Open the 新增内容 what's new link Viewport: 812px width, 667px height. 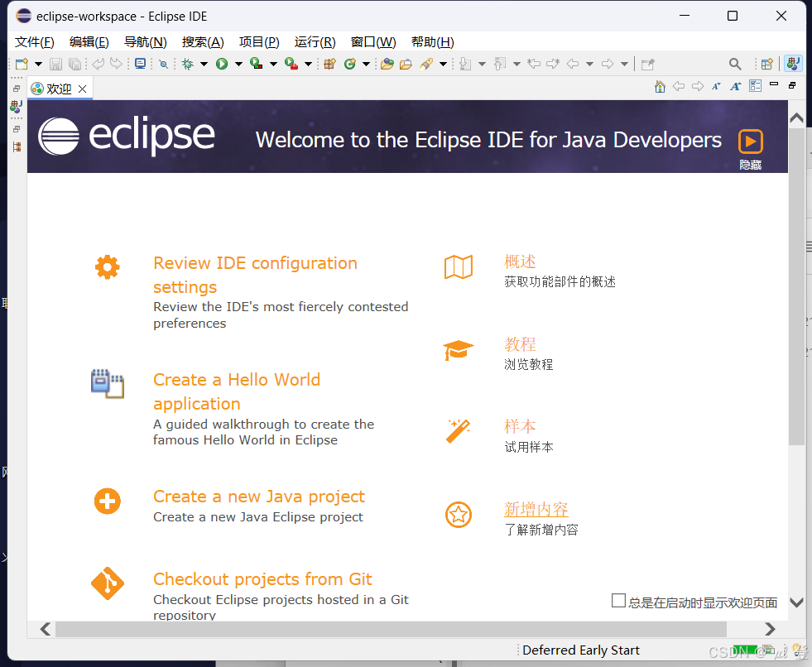point(536,509)
